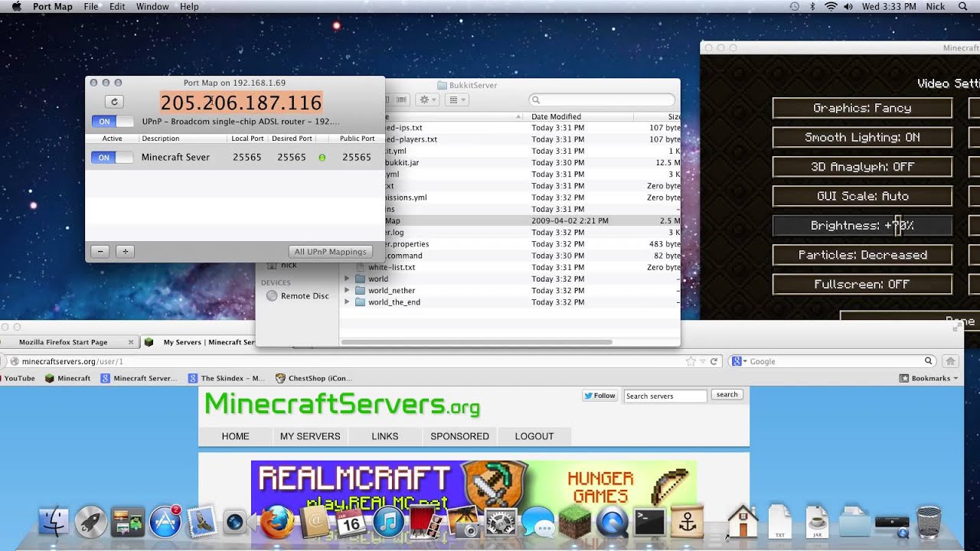Focus the Search servers input field
The height and width of the screenshot is (551, 980).
pyautogui.click(x=665, y=396)
